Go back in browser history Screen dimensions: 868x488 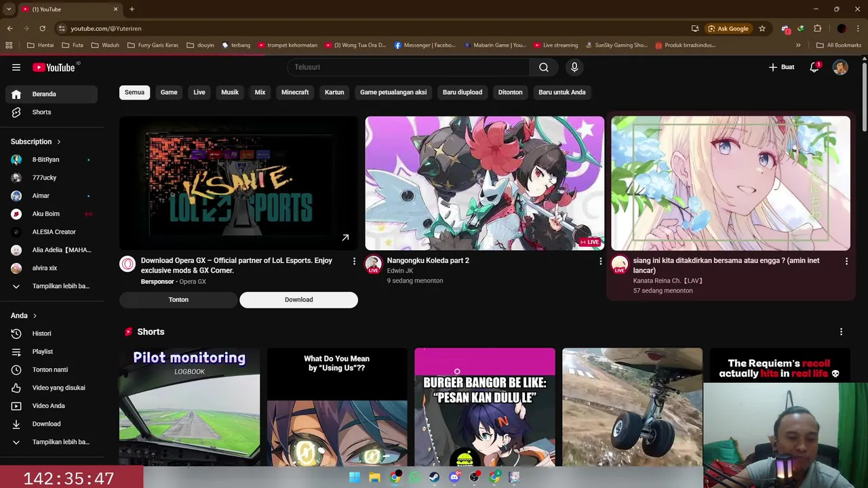9,28
